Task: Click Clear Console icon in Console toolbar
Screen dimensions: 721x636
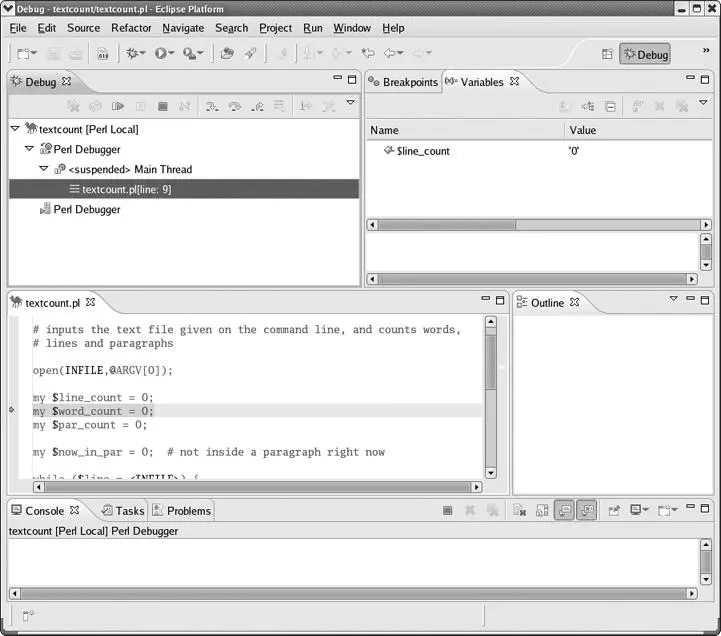Action: (x=519, y=511)
